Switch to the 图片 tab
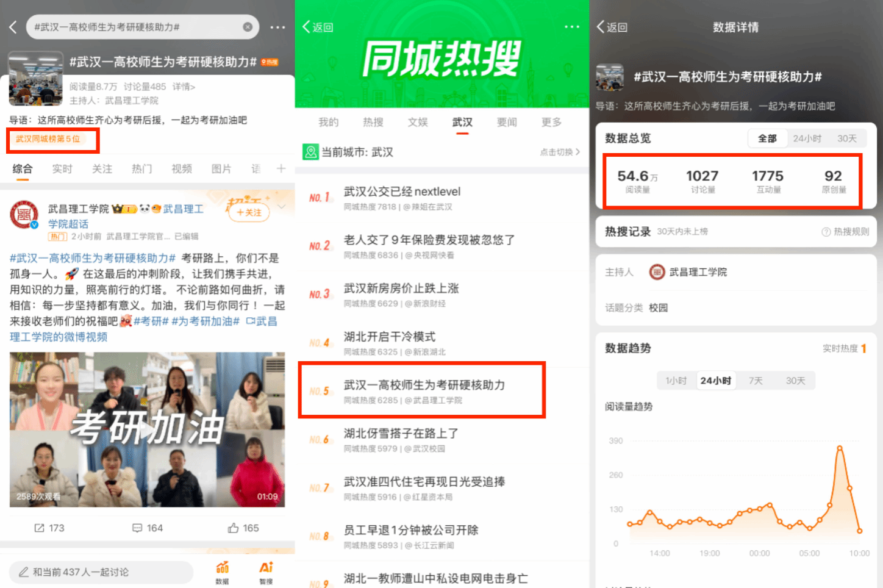The width and height of the screenshot is (883, 588). click(x=221, y=169)
